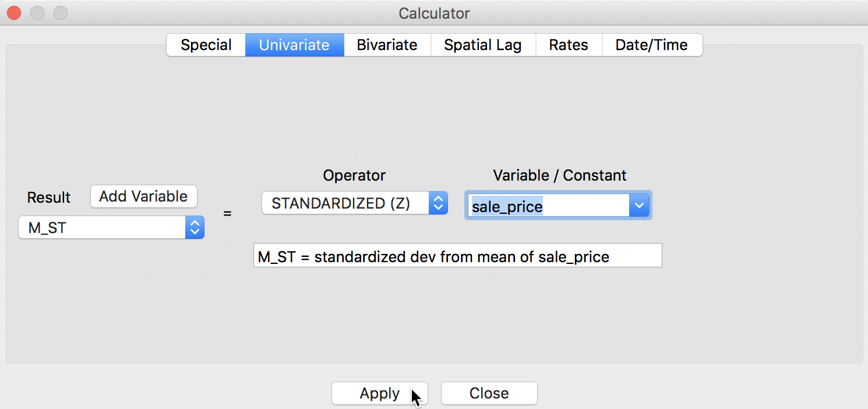Select the Univariate tab
Viewport: 868px width, 409px height.
(x=294, y=45)
